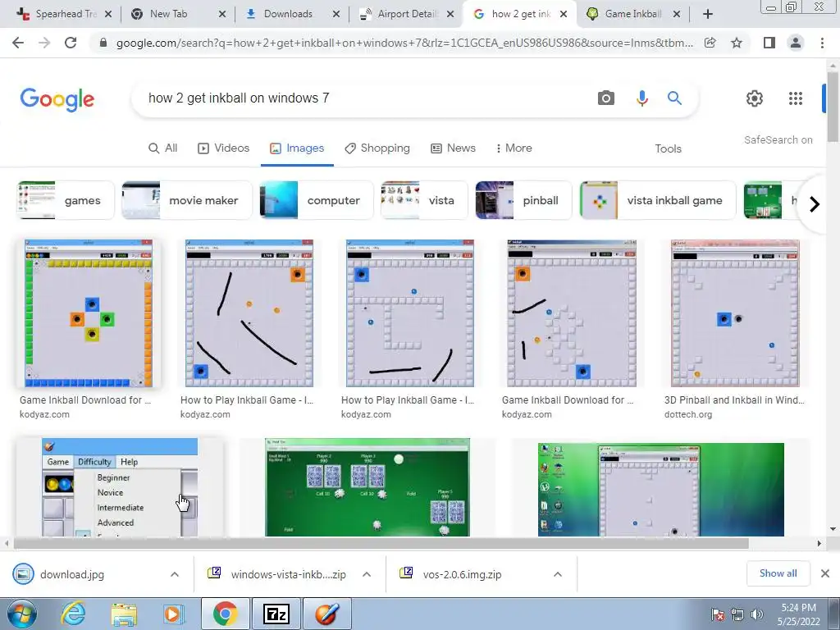Screen dimensions: 840x630
Task: Start voice search with the microphone
Action: pos(641,98)
